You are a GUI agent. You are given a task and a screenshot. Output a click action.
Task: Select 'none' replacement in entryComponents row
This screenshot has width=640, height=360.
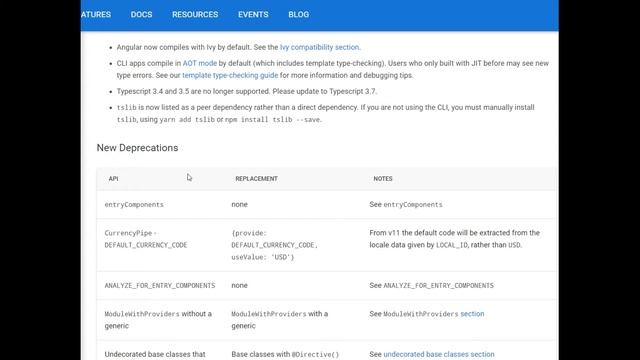[239, 204]
